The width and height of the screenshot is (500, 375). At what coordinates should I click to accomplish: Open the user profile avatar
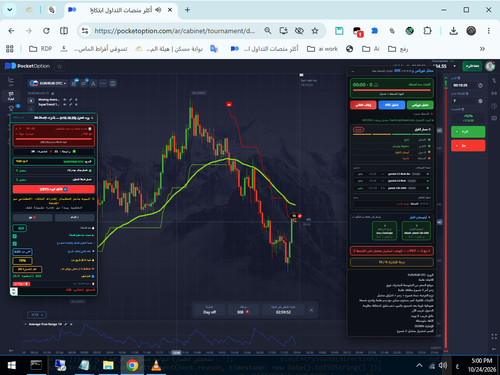[x=490, y=66]
